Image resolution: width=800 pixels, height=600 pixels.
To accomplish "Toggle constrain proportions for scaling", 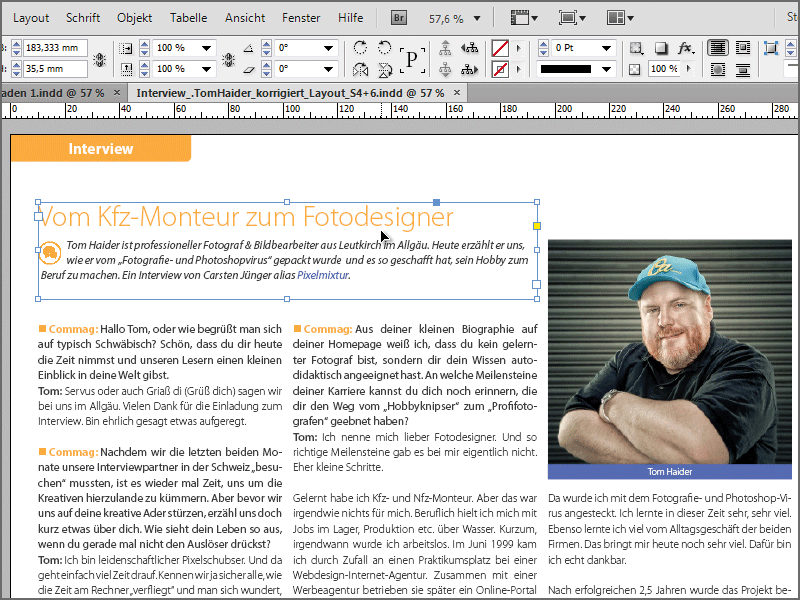I will (x=229, y=59).
